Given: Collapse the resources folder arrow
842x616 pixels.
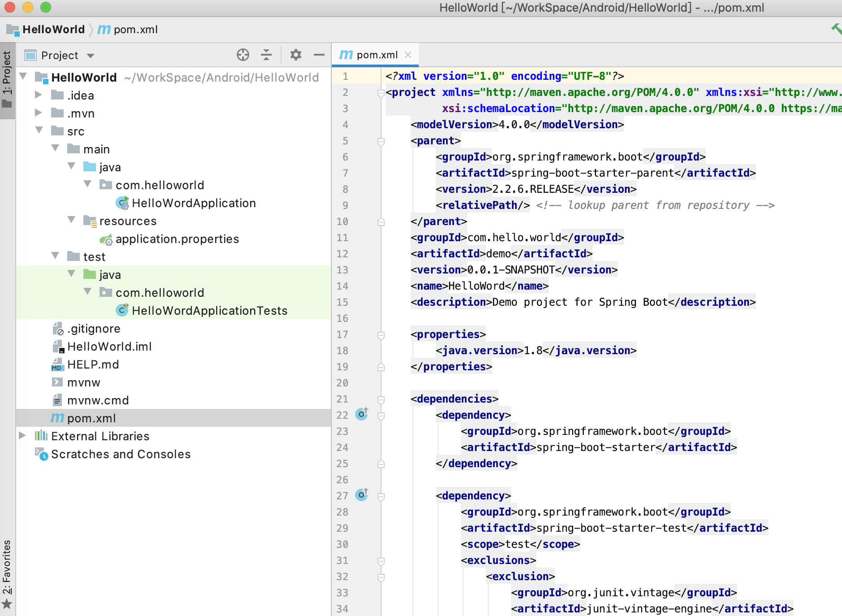Looking at the screenshot, I should [x=71, y=220].
